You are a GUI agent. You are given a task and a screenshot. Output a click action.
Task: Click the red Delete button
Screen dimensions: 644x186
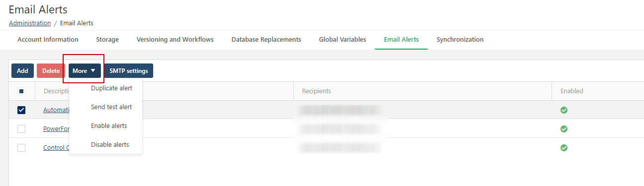pyautogui.click(x=51, y=71)
